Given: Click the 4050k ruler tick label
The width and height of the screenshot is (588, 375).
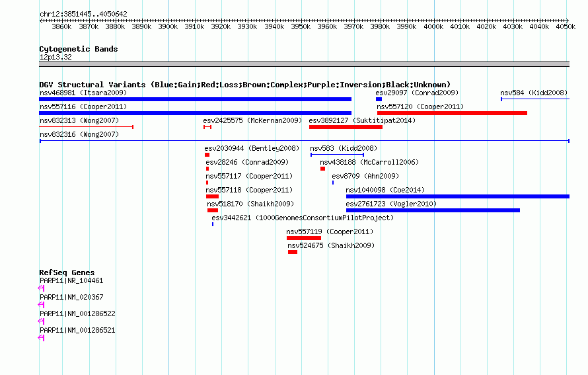Looking at the screenshot, I should [x=566, y=26].
